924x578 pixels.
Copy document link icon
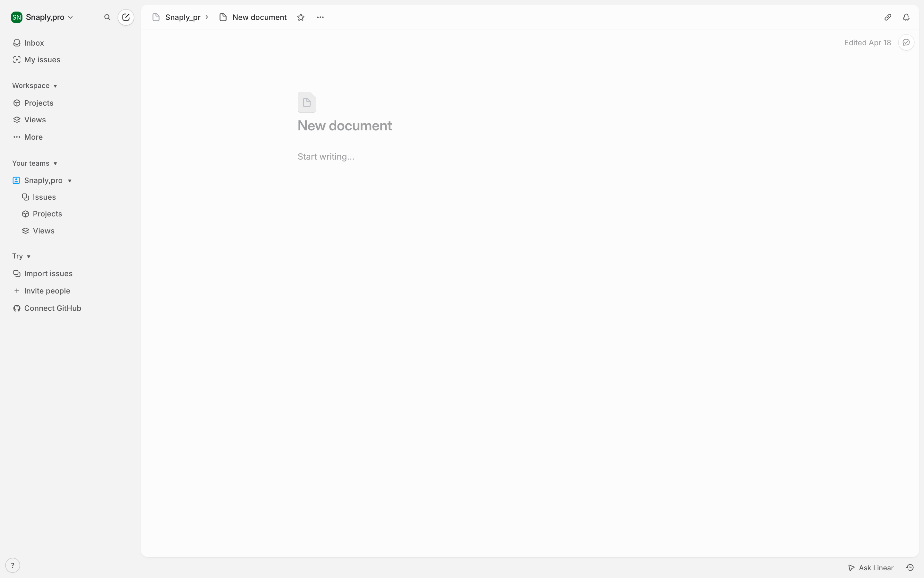888,17
